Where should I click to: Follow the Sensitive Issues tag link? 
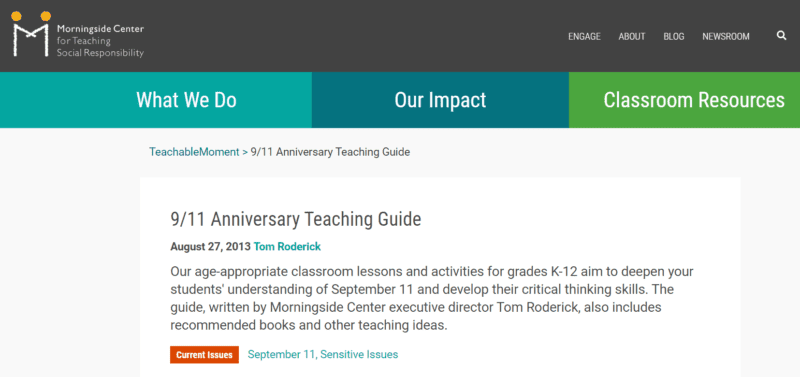359,354
